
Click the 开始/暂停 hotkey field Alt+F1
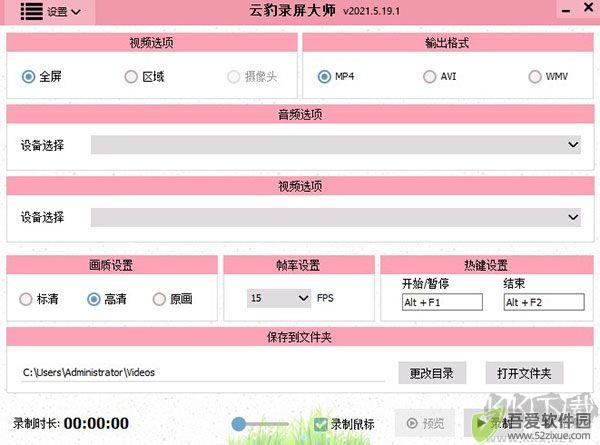click(x=442, y=302)
